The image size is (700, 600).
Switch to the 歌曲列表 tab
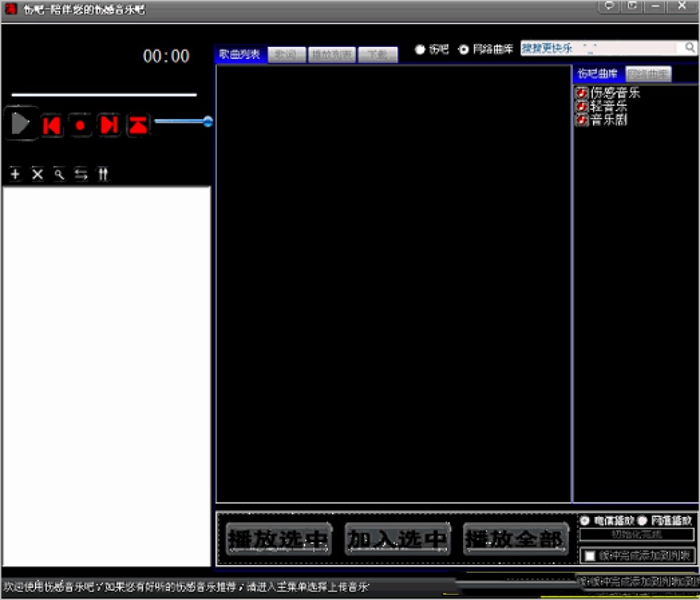point(240,54)
